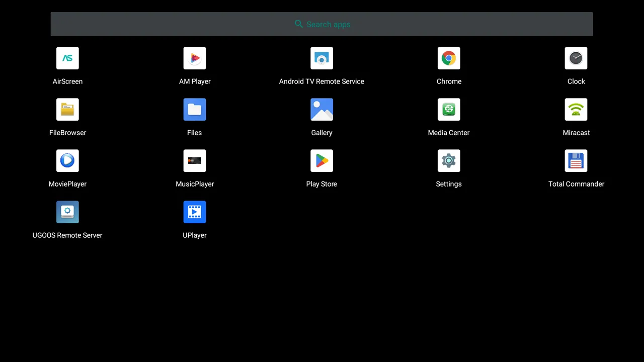Launch MoviePlayer
Image resolution: width=644 pixels, height=362 pixels.
pos(67,160)
